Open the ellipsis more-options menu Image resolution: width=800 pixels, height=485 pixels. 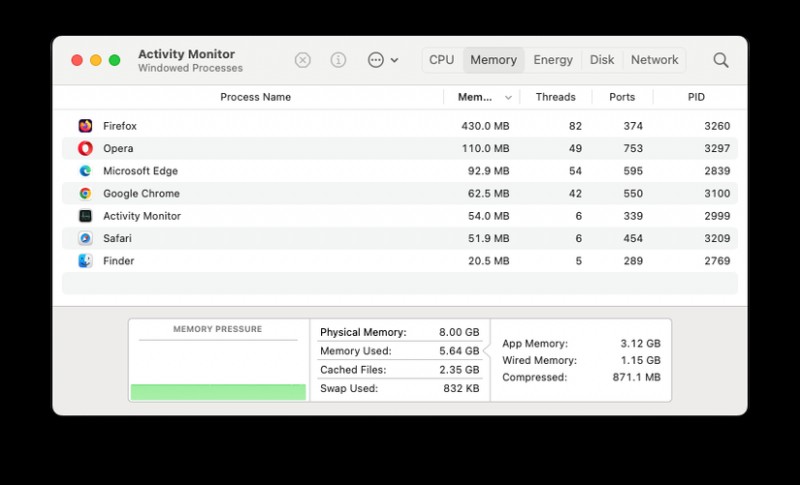pyautogui.click(x=376, y=60)
